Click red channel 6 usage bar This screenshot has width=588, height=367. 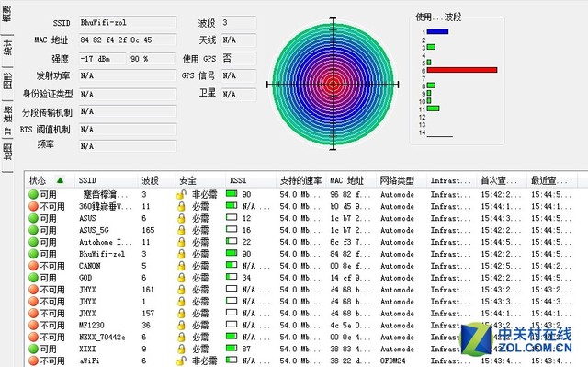(x=462, y=70)
